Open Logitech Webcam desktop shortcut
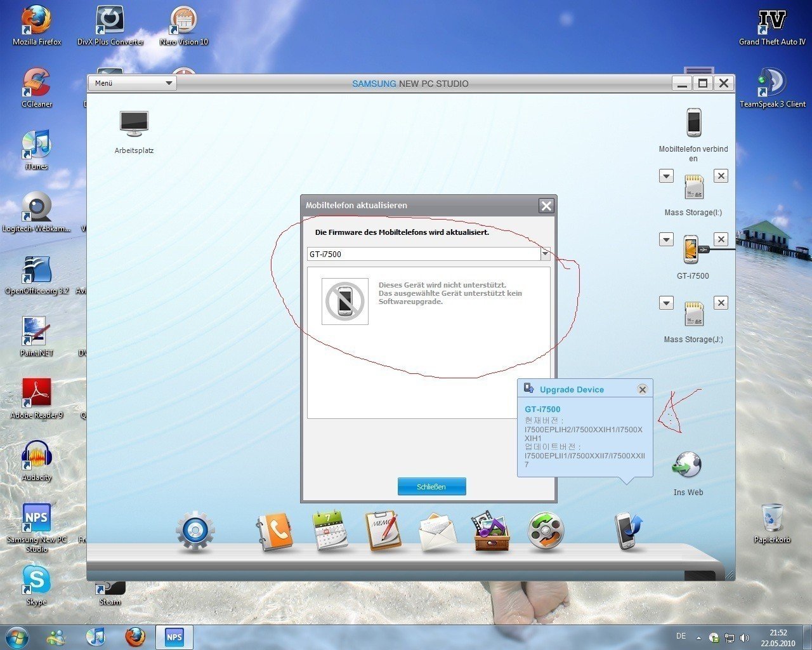This screenshot has height=650, width=812. click(37, 212)
